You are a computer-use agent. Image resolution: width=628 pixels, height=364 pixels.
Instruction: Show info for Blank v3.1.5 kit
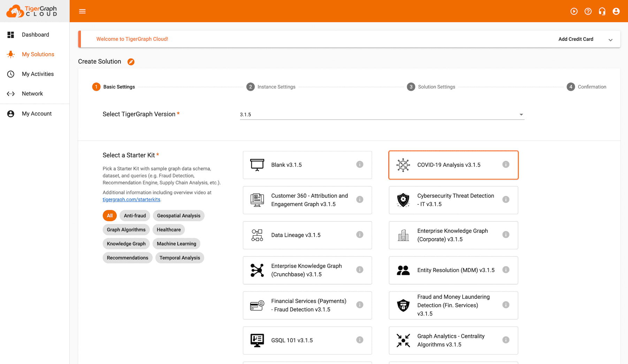(x=360, y=164)
